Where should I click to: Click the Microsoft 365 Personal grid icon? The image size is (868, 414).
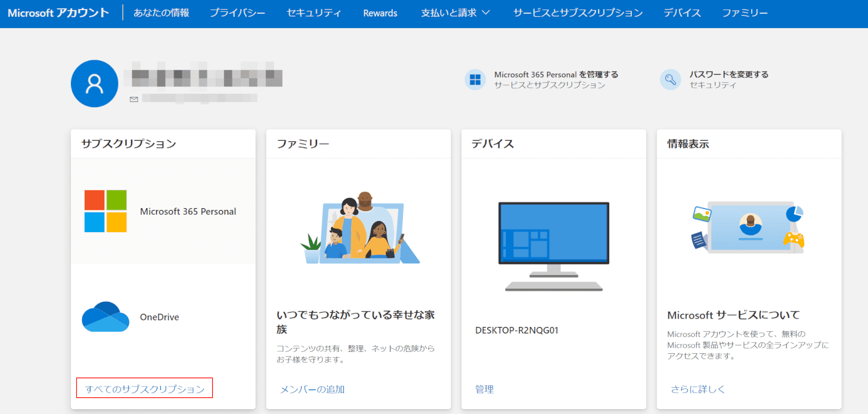[x=475, y=80]
